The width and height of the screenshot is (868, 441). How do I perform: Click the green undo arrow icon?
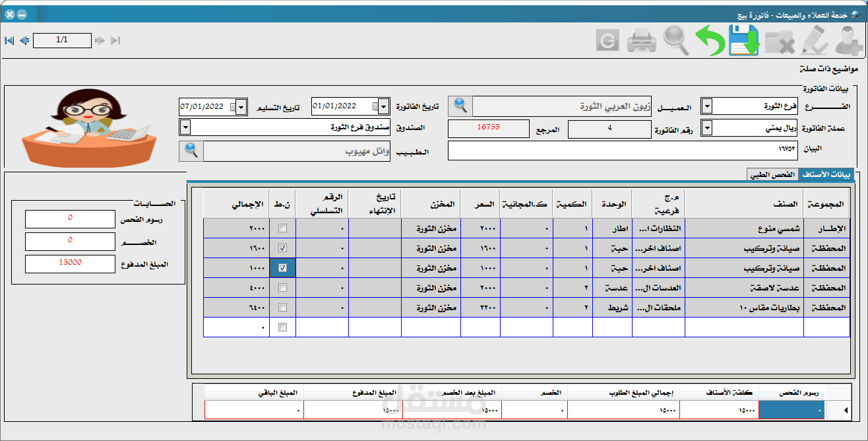710,41
